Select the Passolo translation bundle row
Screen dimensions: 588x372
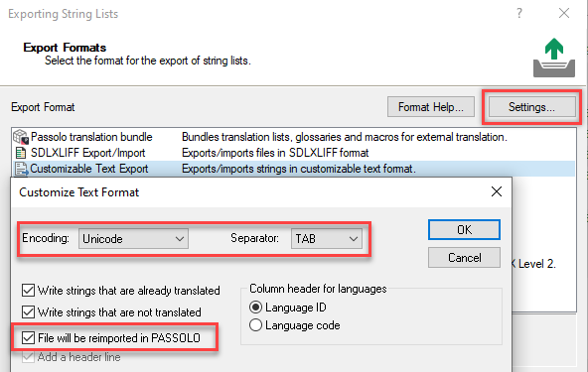294,137
